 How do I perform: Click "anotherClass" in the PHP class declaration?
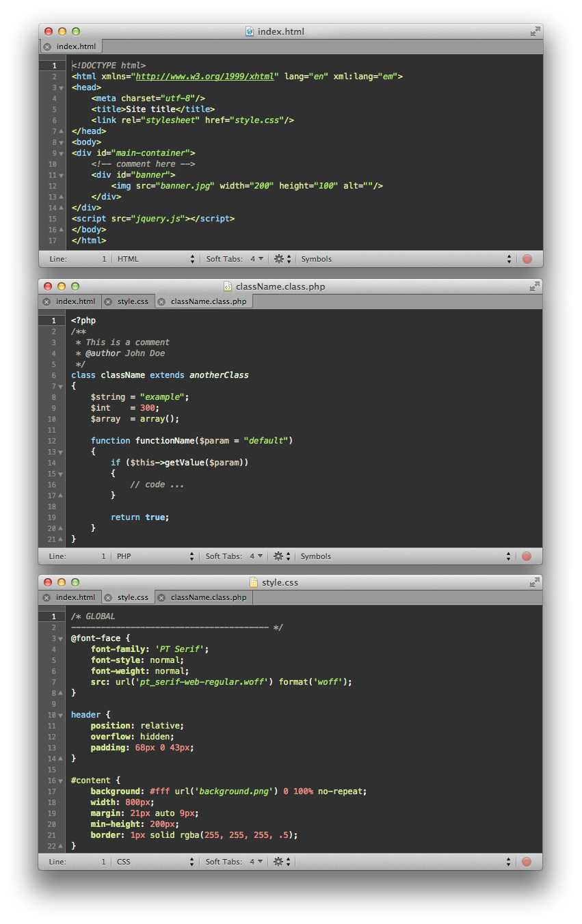pos(219,375)
